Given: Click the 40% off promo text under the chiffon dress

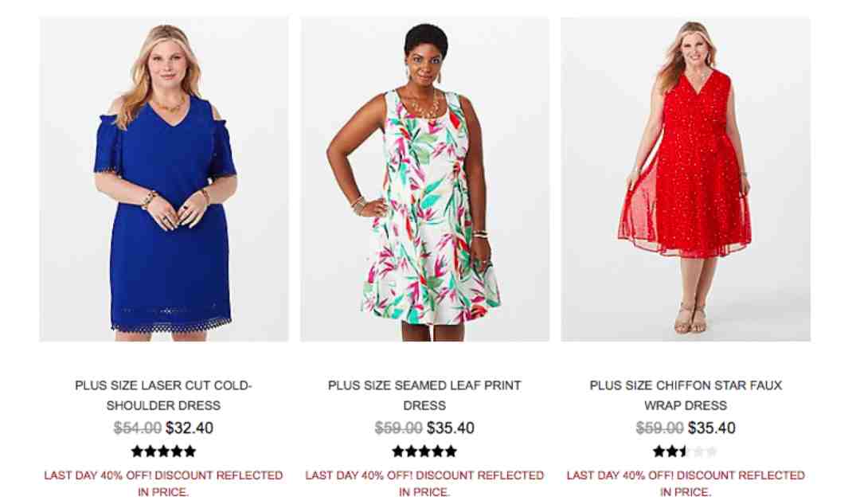Looking at the screenshot, I should click(686, 483).
